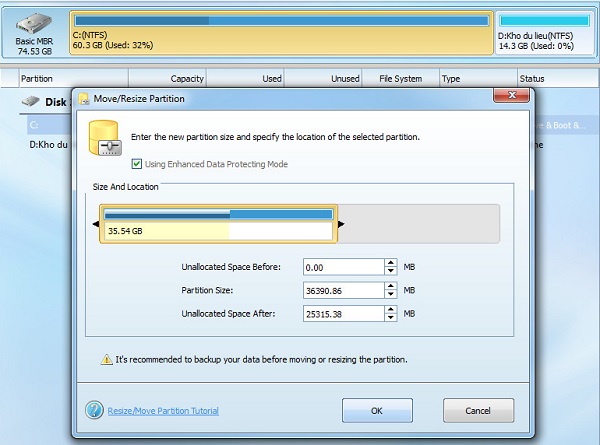Increase Unallocated Space After with up arrow
This screenshot has width=600, height=445.
click(390, 309)
